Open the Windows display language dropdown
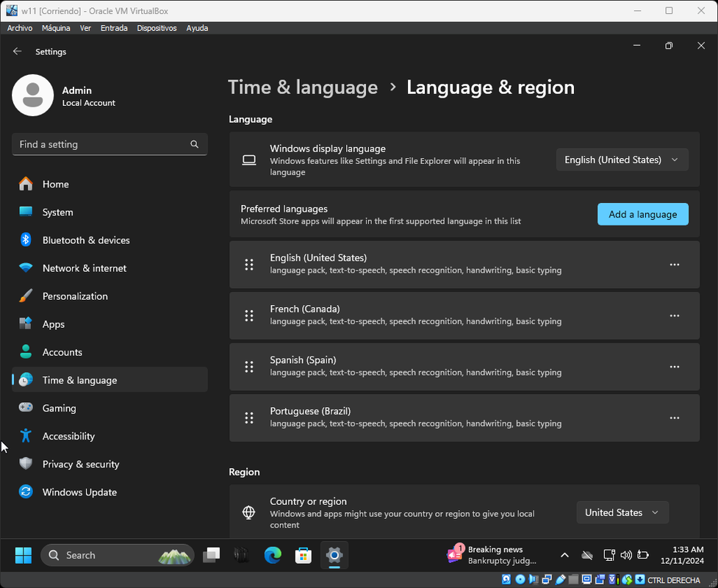 (x=622, y=159)
